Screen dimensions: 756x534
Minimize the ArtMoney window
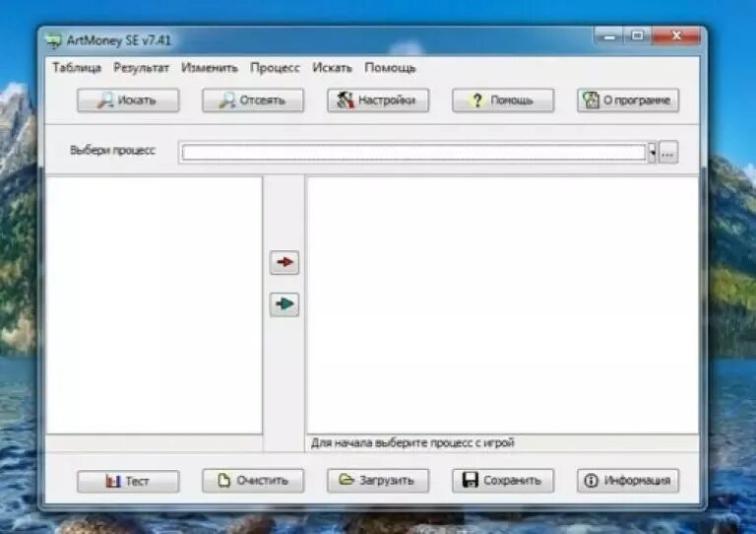(x=609, y=36)
